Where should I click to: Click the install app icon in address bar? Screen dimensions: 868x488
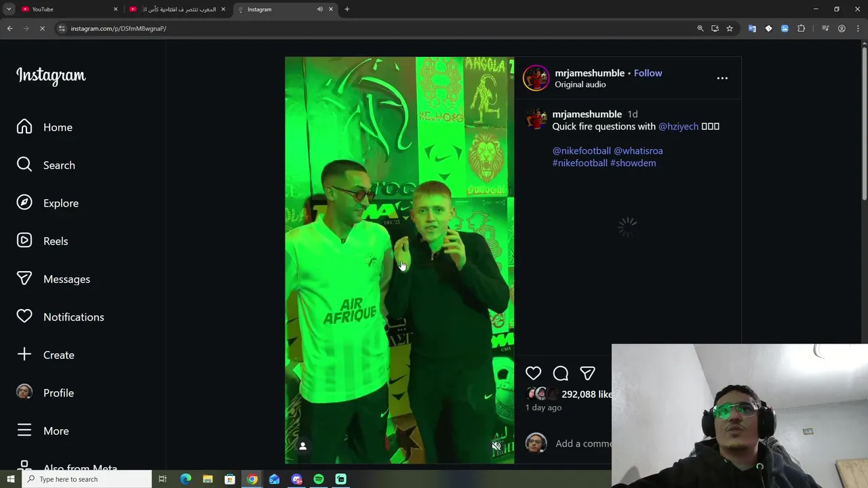click(x=715, y=28)
